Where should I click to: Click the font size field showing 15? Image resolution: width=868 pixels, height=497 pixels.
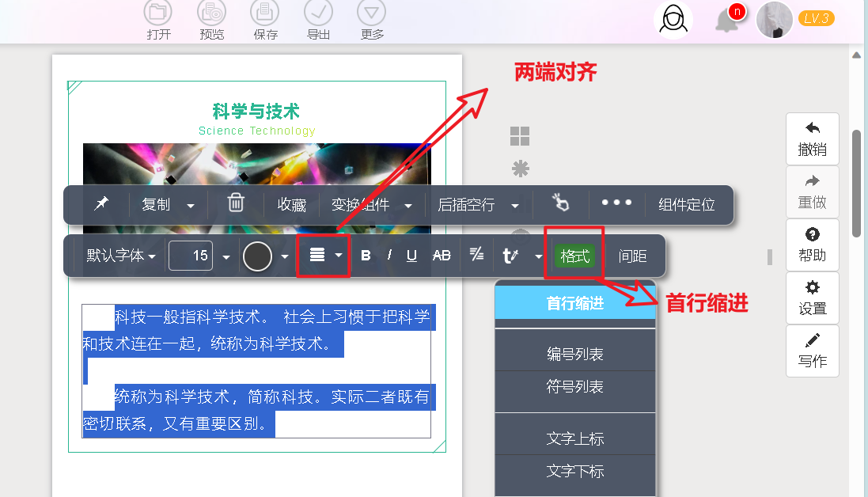tap(191, 256)
